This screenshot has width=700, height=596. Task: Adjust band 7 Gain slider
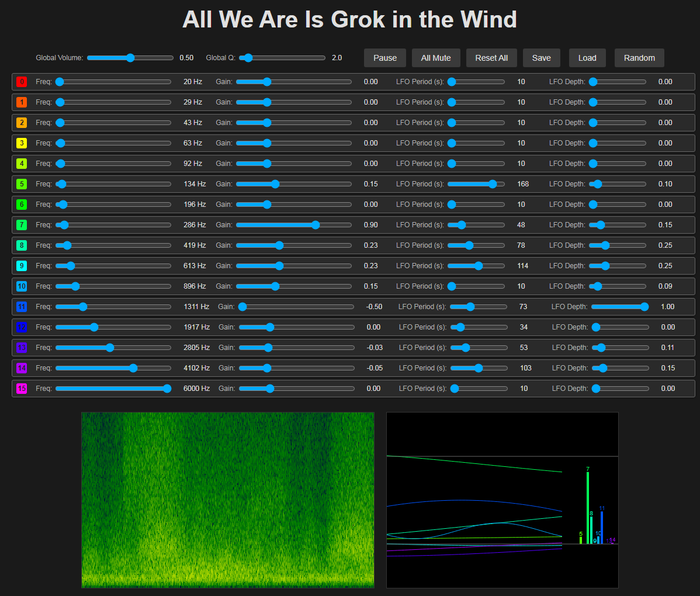tap(294, 225)
